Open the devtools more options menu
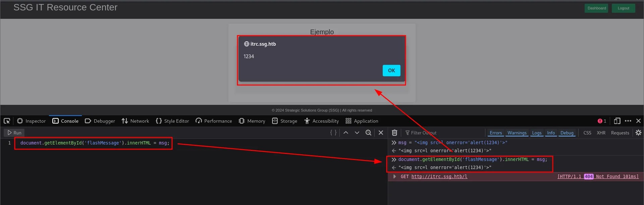This screenshot has height=205, width=644. (628, 121)
